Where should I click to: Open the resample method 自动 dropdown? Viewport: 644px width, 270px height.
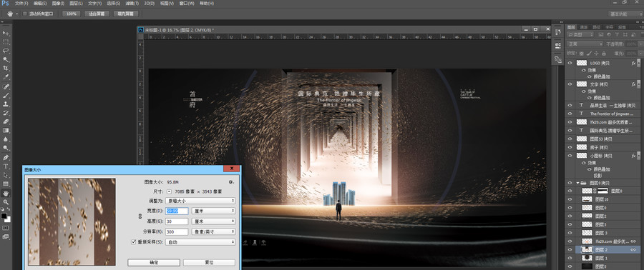click(x=200, y=242)
